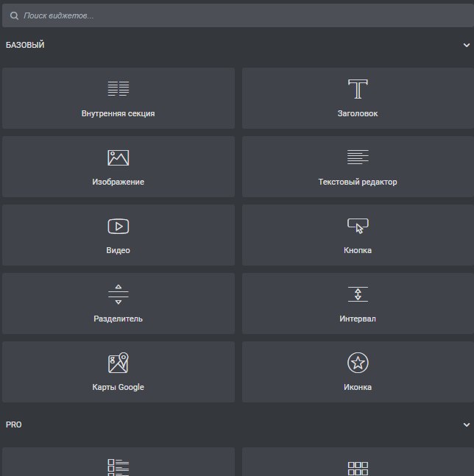Select the PRO grid-style widget

pos(358,462)
